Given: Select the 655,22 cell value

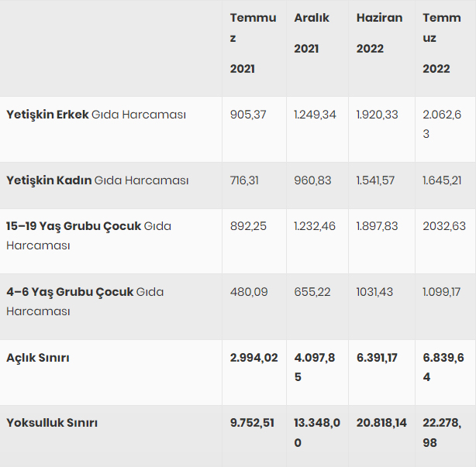Looking at the screenshot, I should [x=312, y=292].
